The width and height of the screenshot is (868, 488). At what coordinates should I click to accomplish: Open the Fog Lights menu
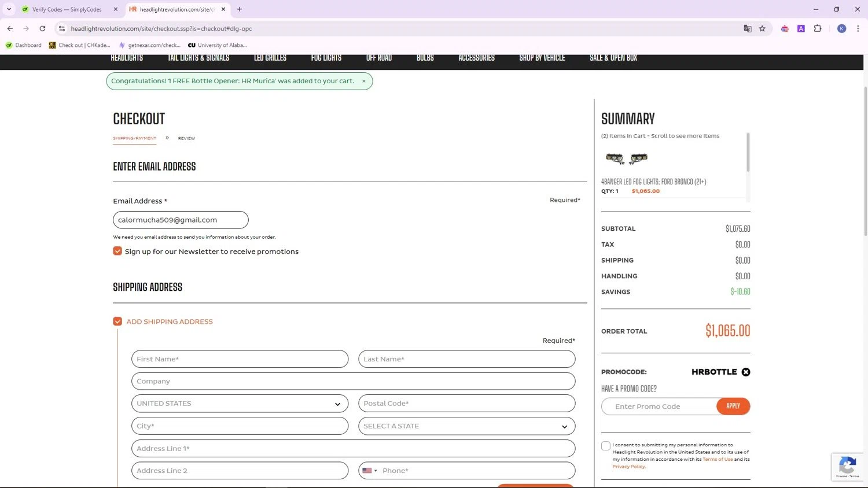[326, 58]
